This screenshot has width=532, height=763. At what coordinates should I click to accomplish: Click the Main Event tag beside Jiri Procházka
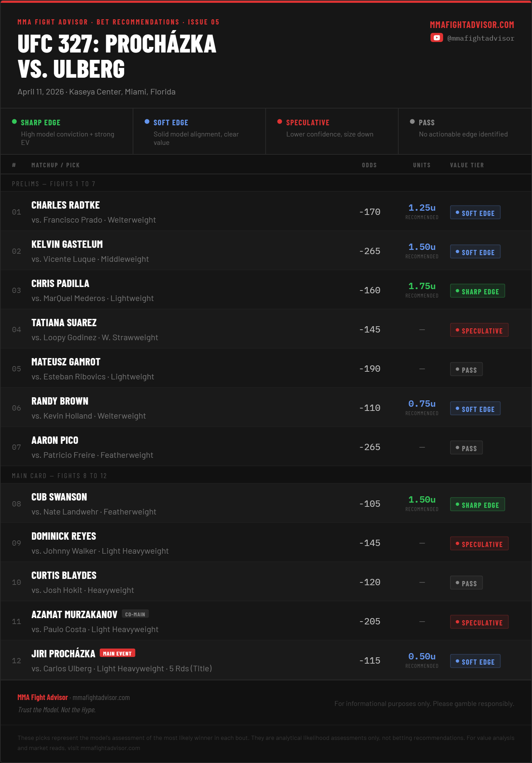(117, 653)
